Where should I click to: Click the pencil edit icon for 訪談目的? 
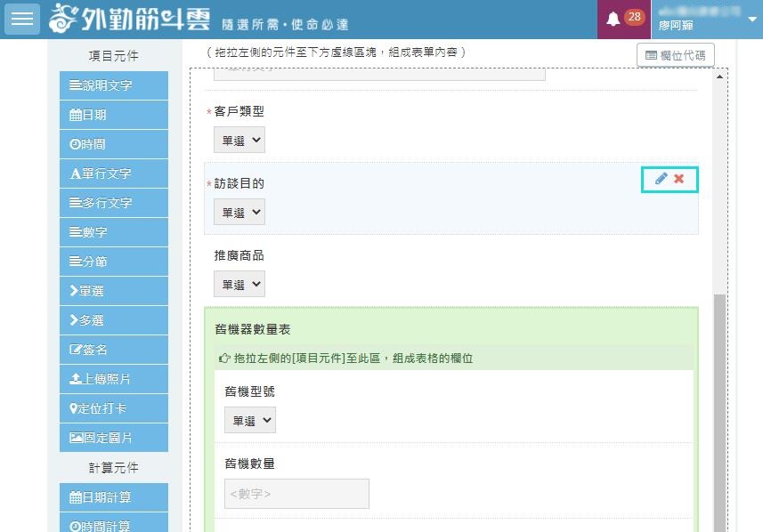[x=661, y=179]
